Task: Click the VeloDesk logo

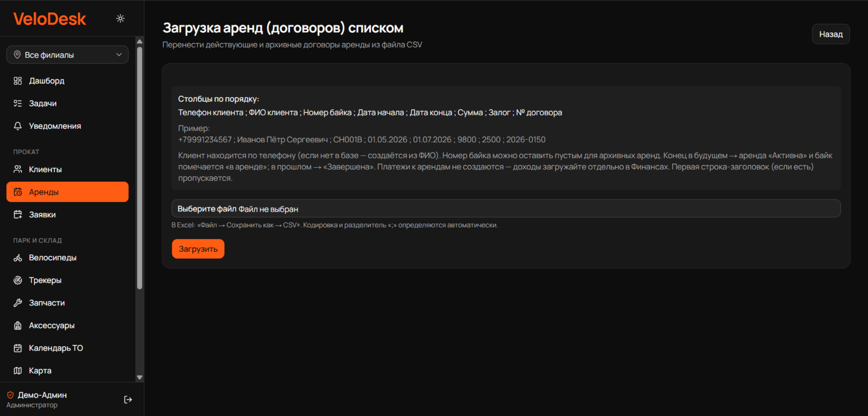Action: [x=50, y=19]
